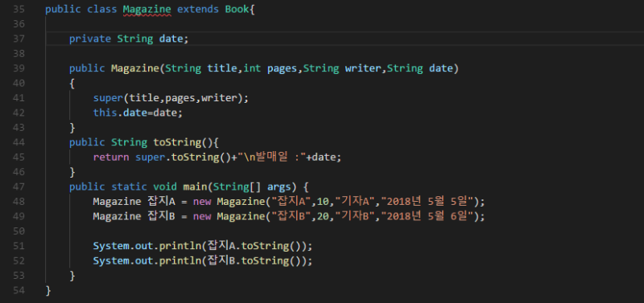644x303 pixels.
Task: Click the date field name on line 37
Action: (171, 39)
